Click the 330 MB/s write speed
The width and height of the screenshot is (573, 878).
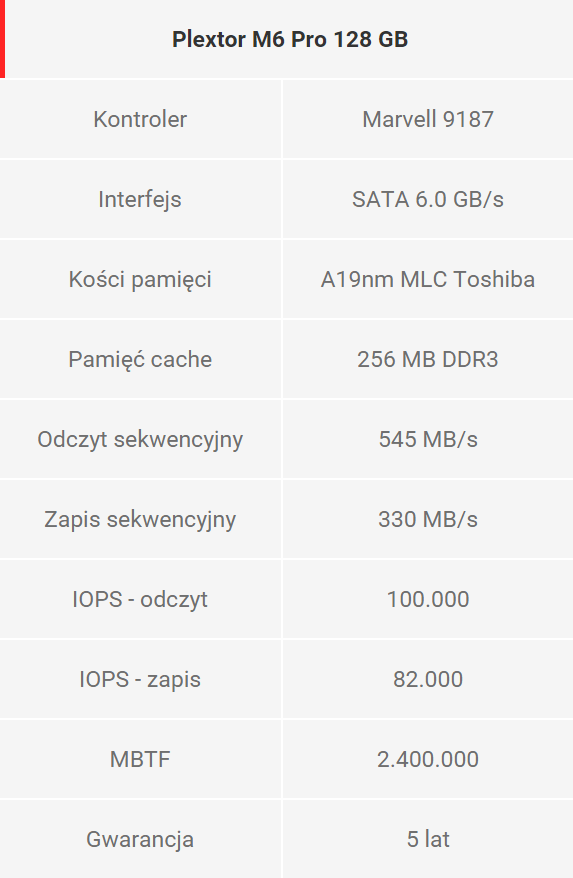[428, 520]
